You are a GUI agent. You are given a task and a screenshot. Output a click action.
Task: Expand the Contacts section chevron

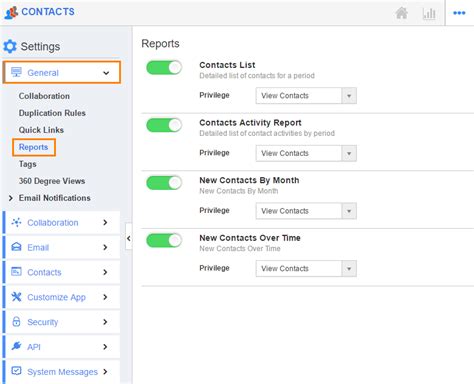(x=105, y=272)
